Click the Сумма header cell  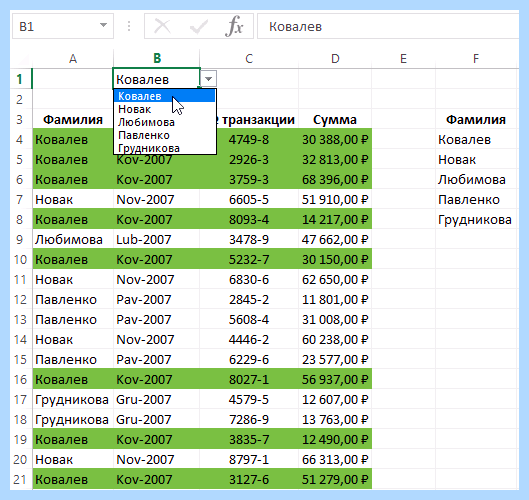pyautogui.click(x=335, y=119)
